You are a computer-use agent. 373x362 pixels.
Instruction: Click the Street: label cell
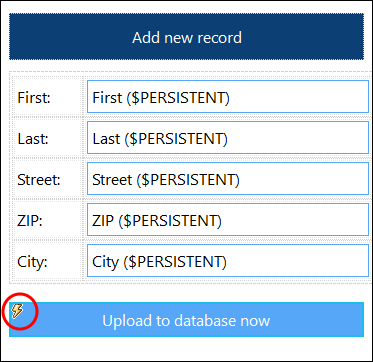(47, 179)
